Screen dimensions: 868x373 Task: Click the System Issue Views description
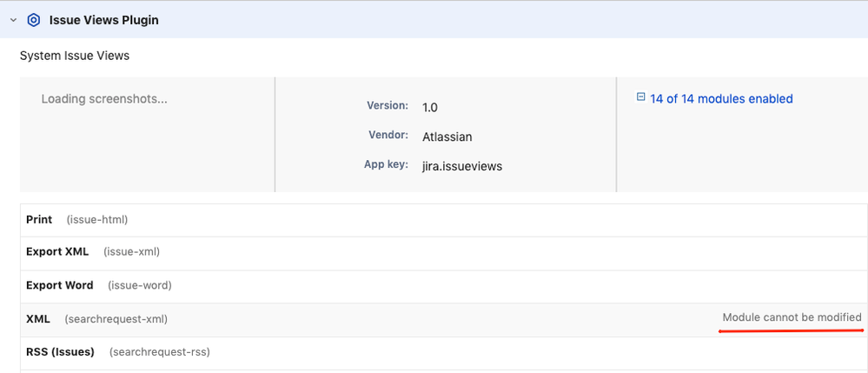tap(75, 56)
